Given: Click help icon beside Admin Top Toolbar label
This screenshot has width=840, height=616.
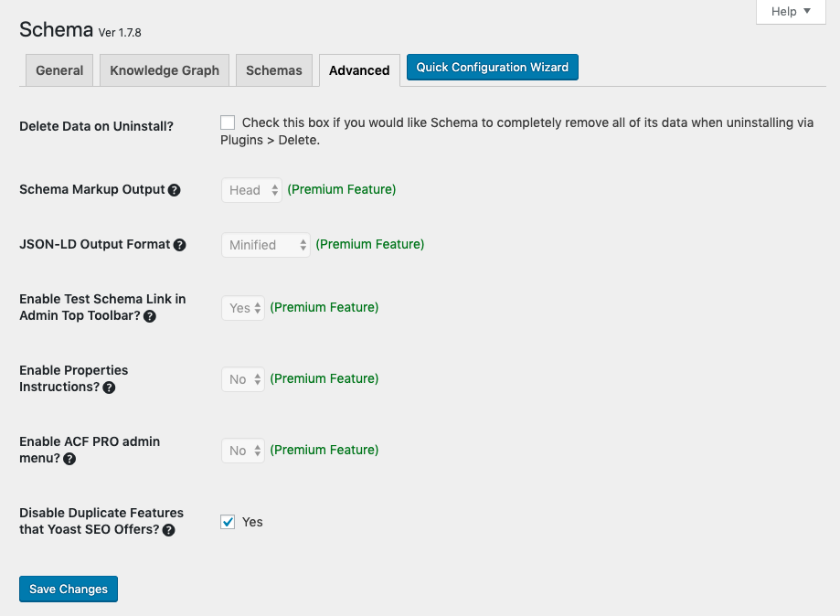Looking at the screenshot, I should [x=150, y=316].
